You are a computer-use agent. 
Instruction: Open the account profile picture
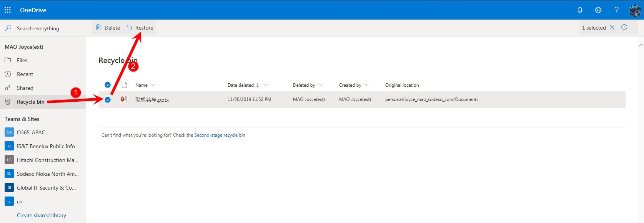(x=635, y=10)
